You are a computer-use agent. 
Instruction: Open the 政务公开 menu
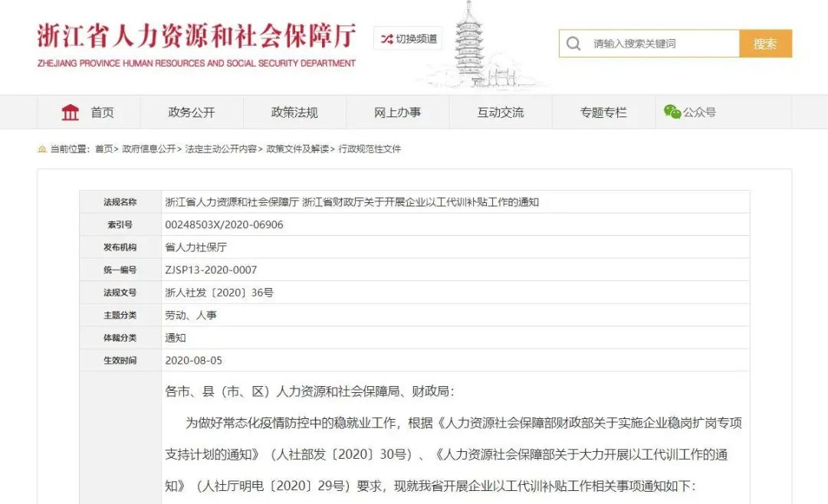192,113
